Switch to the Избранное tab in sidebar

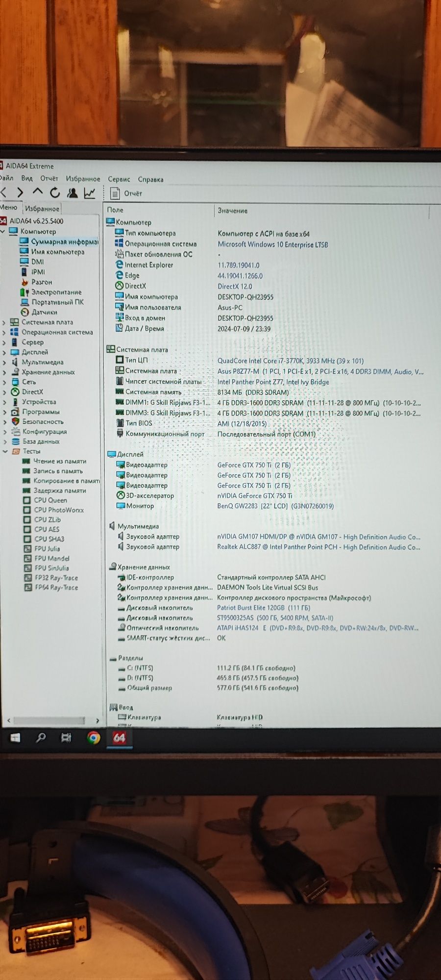42,209
